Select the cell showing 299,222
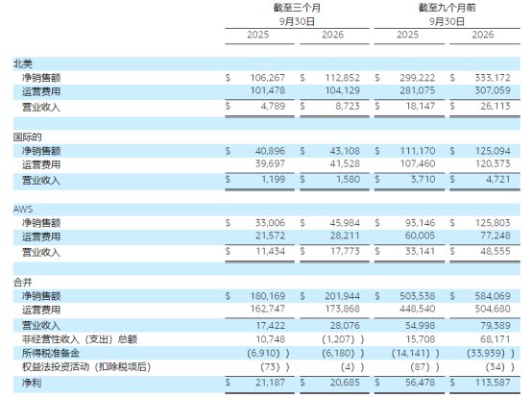Viewport: 532px width, 398px height. 417,78
